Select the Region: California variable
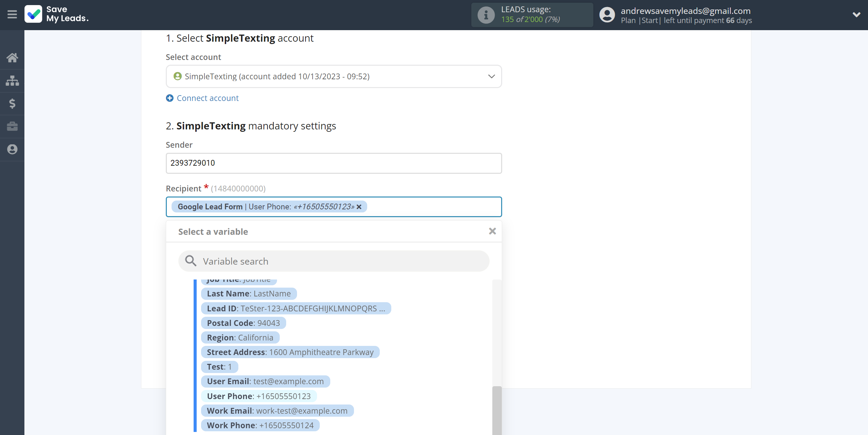This screenshot has height=435, width=868. [240, 337]
